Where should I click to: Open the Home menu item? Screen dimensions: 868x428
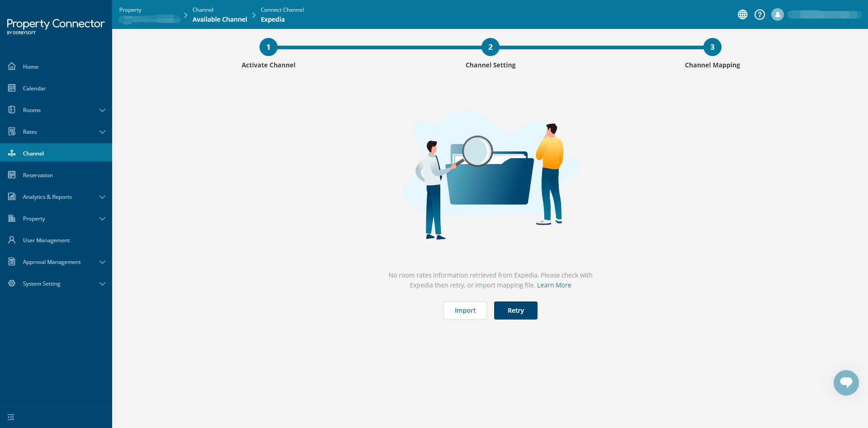point(56,66)
